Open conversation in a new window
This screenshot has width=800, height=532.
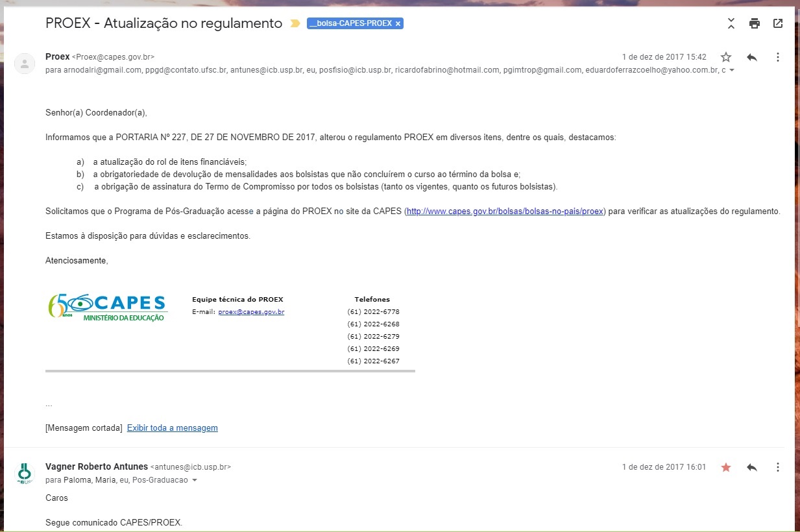click(x=778, y=23)
